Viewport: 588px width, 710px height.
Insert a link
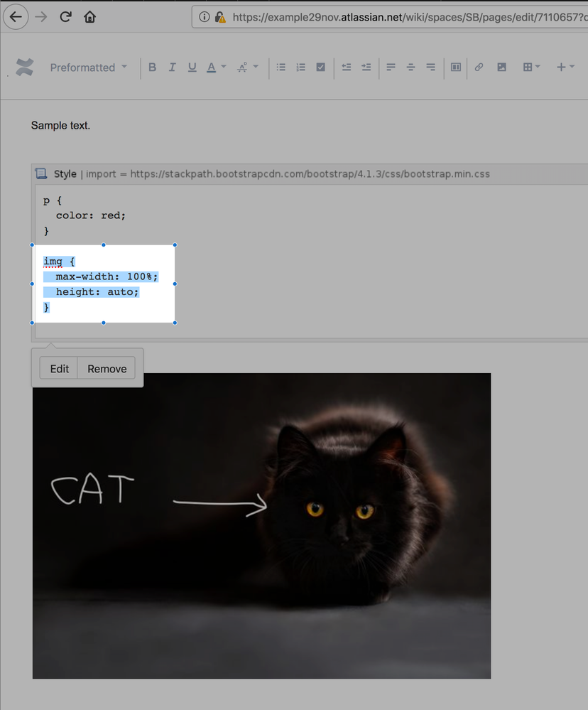tap(479, 67)
